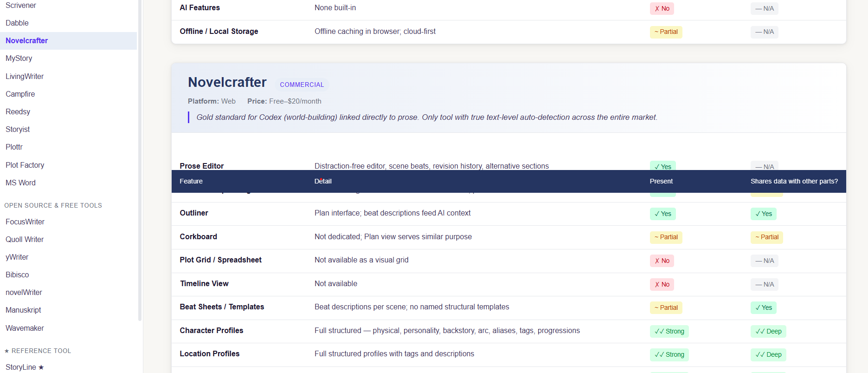Navigate to Plottr section
This screenshot has height=373, width=868.
14,147
